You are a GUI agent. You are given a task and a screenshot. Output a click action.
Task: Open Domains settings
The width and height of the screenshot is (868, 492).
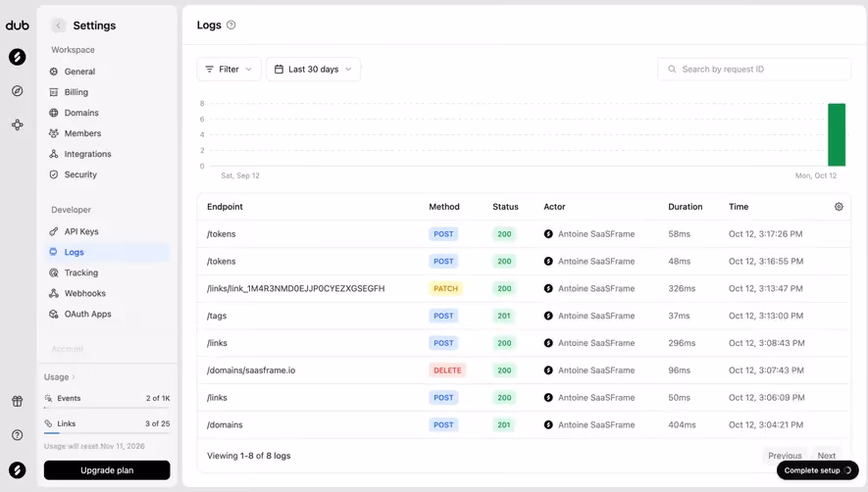(107, 113)
